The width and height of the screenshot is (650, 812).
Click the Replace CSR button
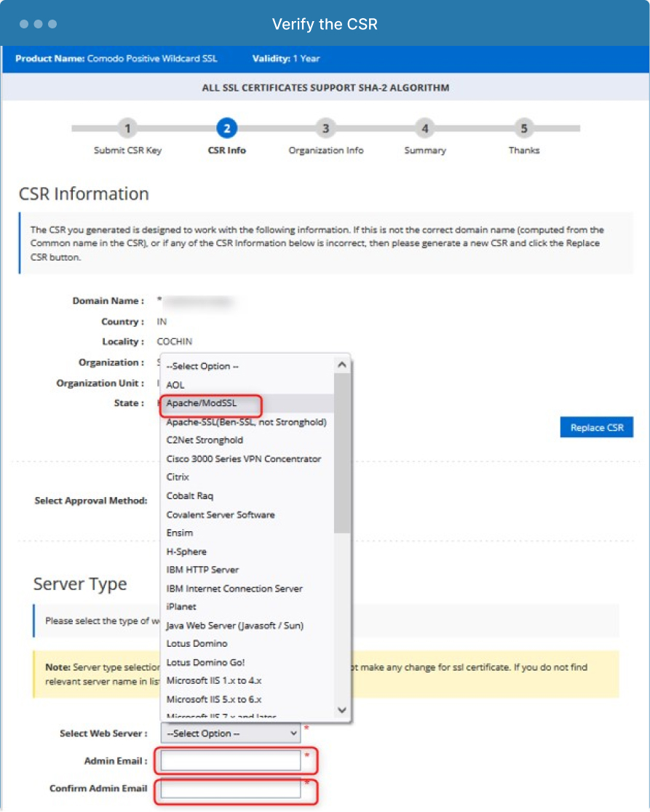[x=597, y=427]
